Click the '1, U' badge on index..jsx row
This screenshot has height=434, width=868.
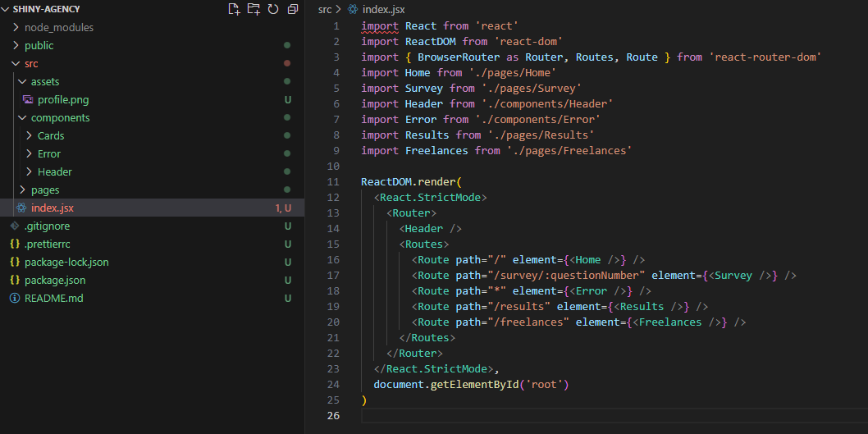pos(283,208)
